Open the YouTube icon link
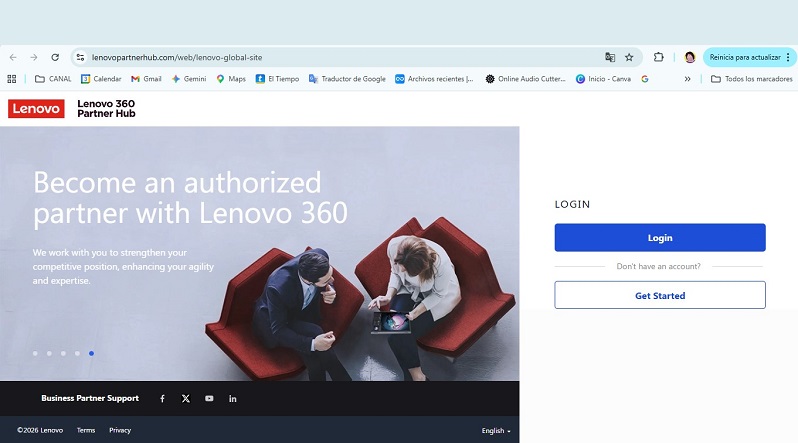The height and width of the screenshot is (443, 798). [x=209, y=398]
